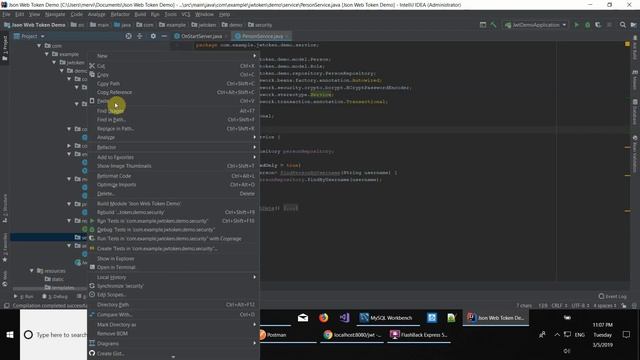Open the 1: Project side tool tab
Screen dimensions: 640x360
[5, 47]
